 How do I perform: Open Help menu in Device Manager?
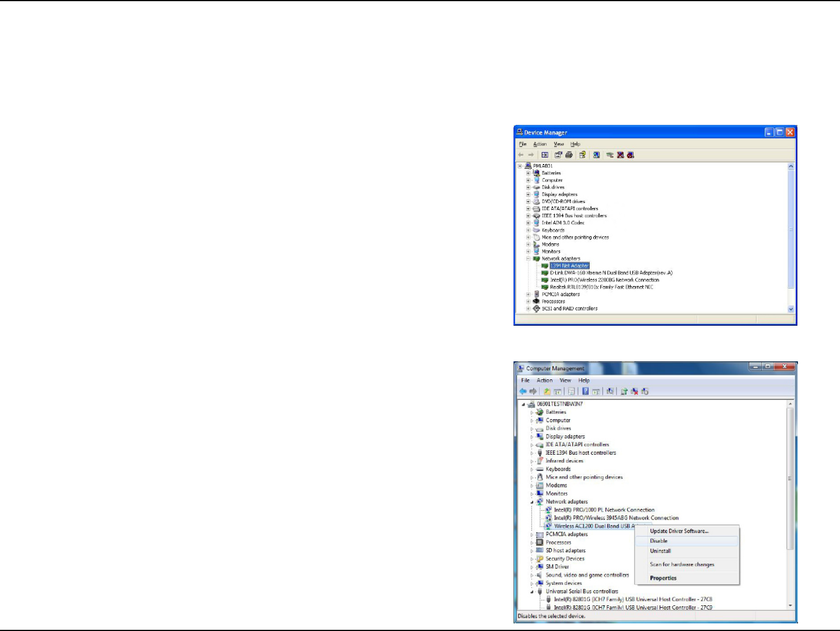click(575, 144)
